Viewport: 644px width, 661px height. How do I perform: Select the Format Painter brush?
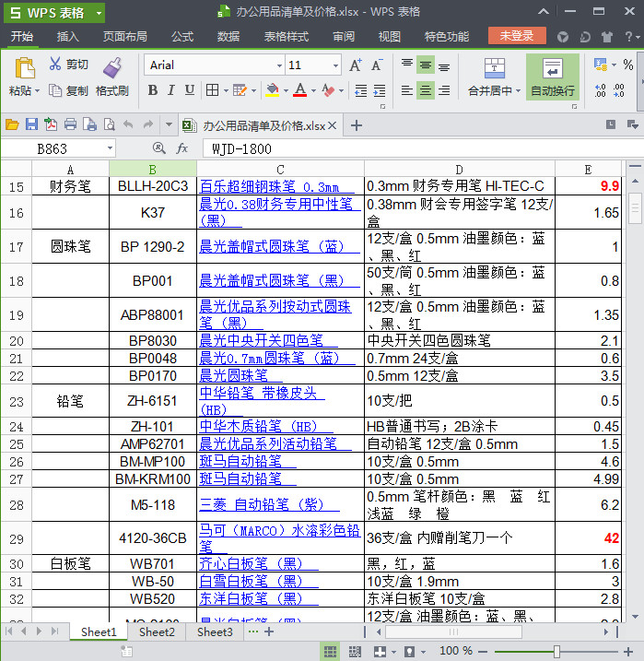pos(112,67)
